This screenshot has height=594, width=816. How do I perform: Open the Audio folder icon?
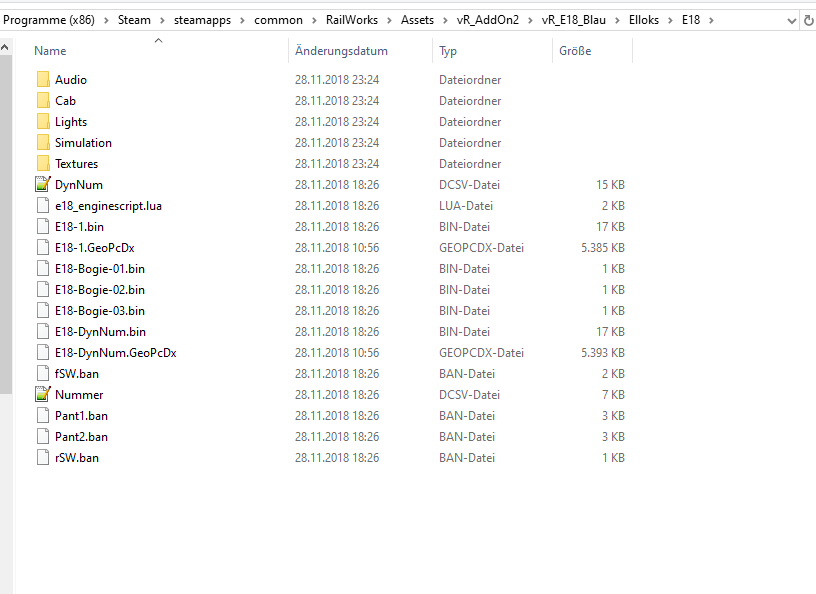click(x=43, y=80)
